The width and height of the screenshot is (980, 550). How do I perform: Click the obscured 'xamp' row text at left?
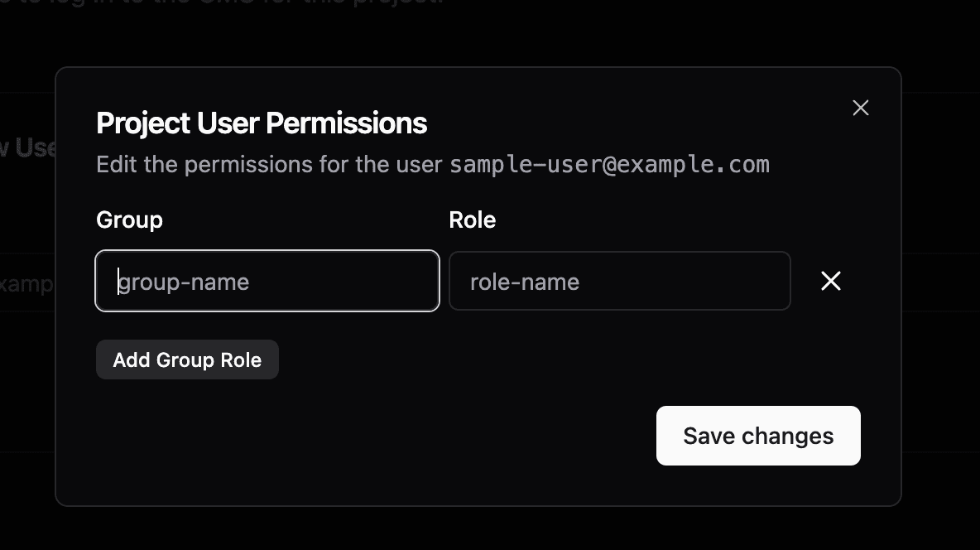coord(26,283)
